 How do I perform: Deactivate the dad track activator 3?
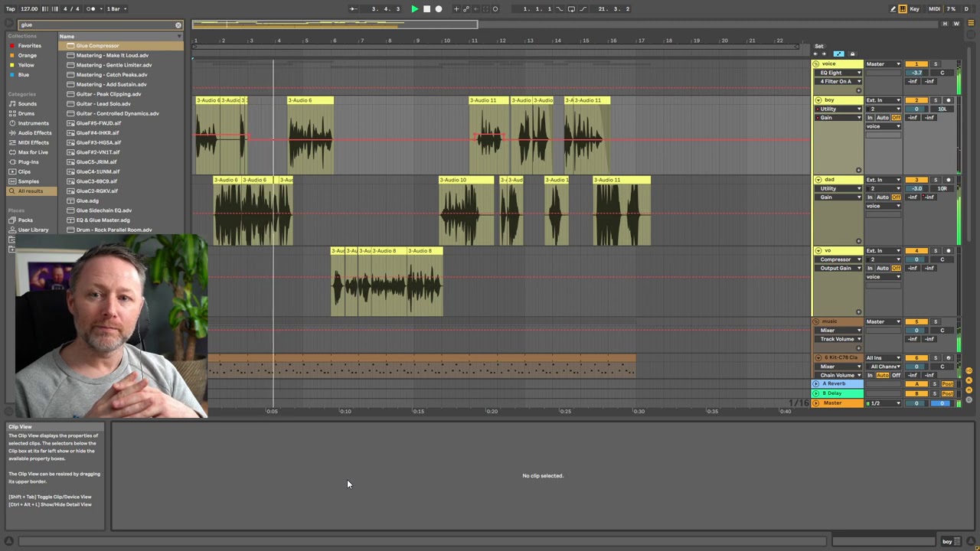(916, 180)
